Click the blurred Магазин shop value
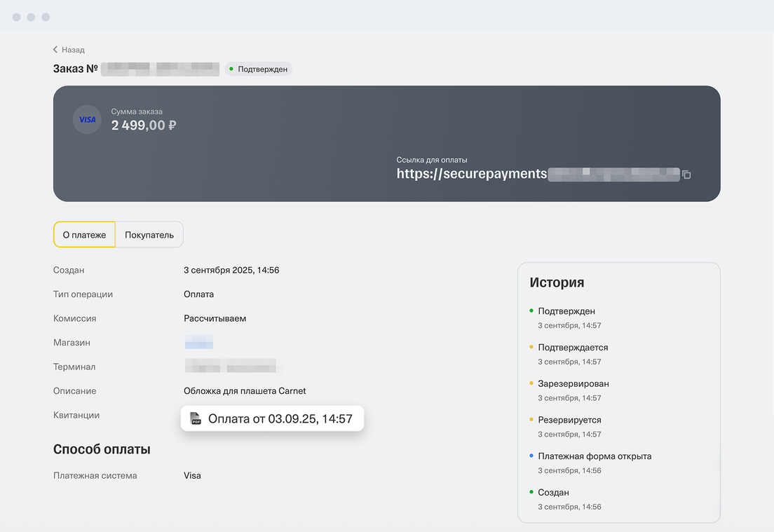The height and width of the screenshot is (532, 774). pos(199,343)
